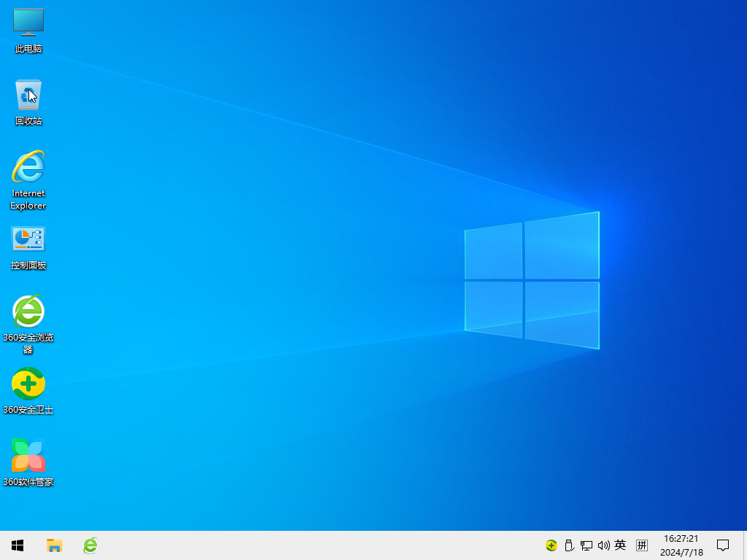The image size is (747, 560).
Task: Open 360 tray icon in system tray
Action: (551, 545)
